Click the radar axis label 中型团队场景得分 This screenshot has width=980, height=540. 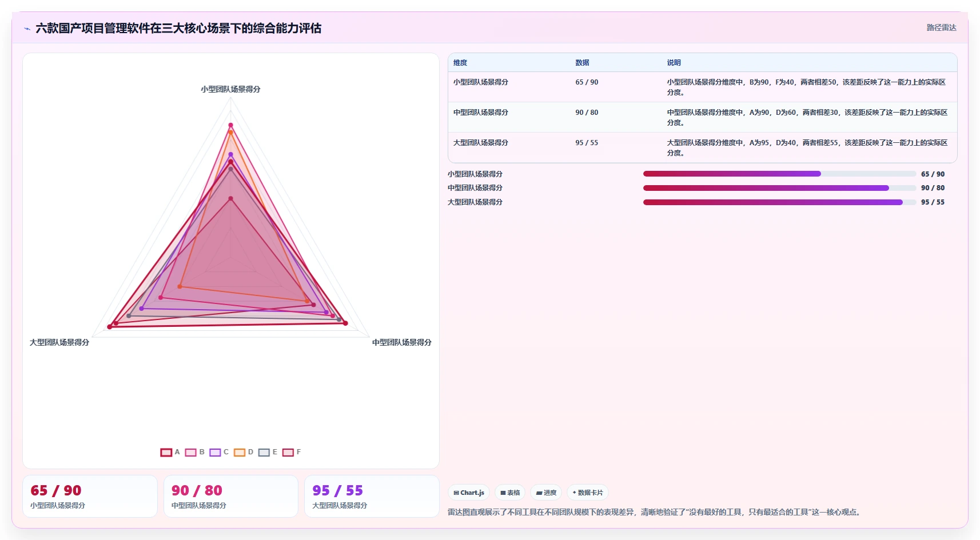click(402, 342)
